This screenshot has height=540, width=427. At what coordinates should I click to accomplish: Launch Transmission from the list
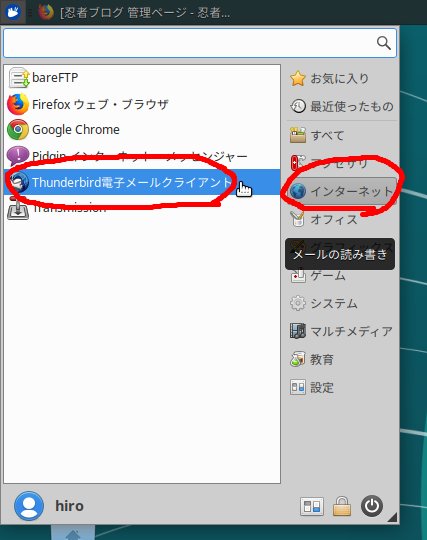[142, 208]
